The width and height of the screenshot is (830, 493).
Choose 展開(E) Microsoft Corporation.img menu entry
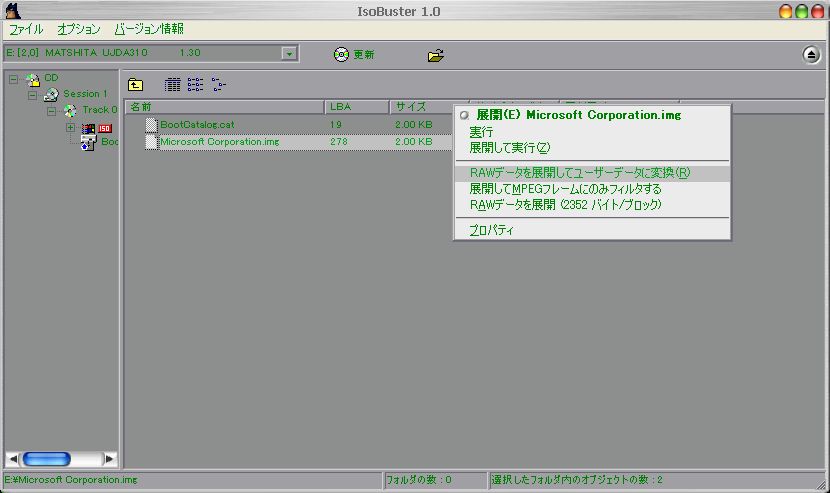(x=592, y=115)
